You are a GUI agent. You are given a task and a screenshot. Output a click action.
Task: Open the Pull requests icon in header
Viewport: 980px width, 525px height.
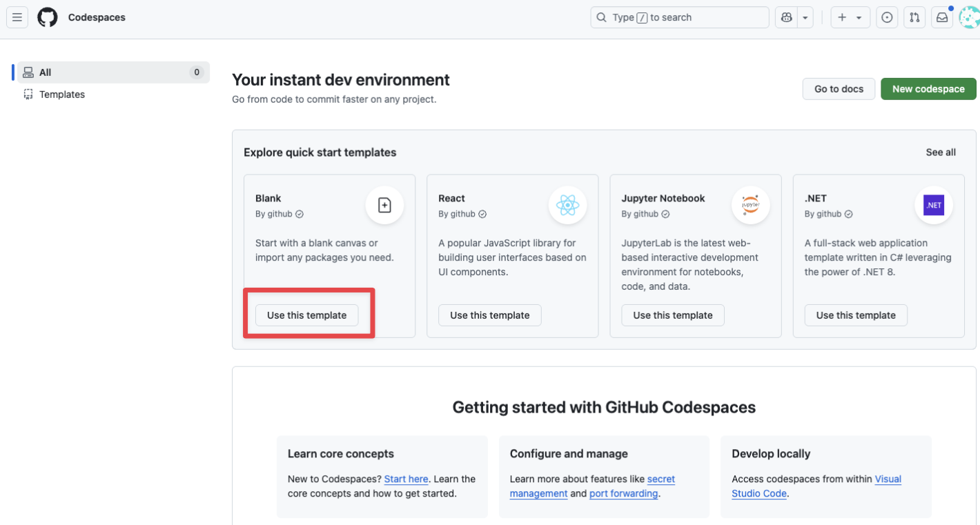914,17
